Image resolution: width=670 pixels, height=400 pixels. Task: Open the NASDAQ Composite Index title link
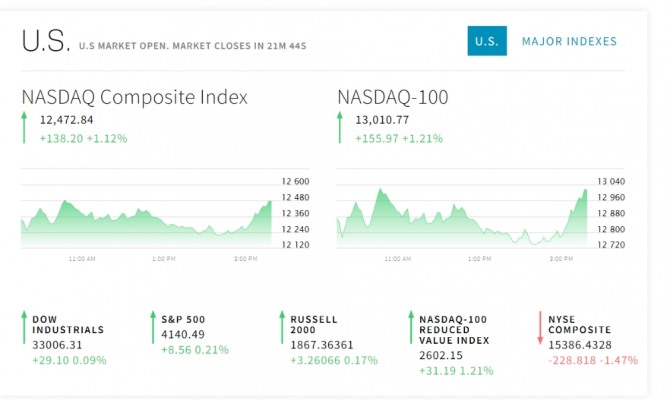tap(135, 97)
